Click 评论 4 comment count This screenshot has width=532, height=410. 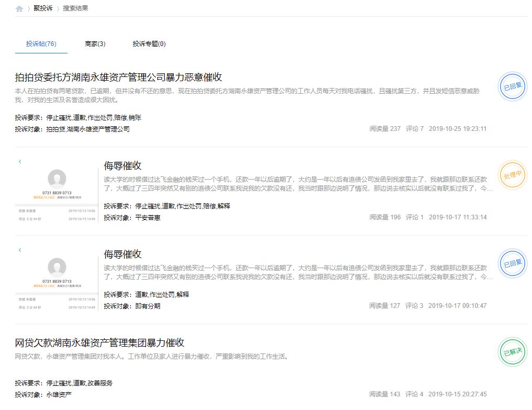coord(414,394)
